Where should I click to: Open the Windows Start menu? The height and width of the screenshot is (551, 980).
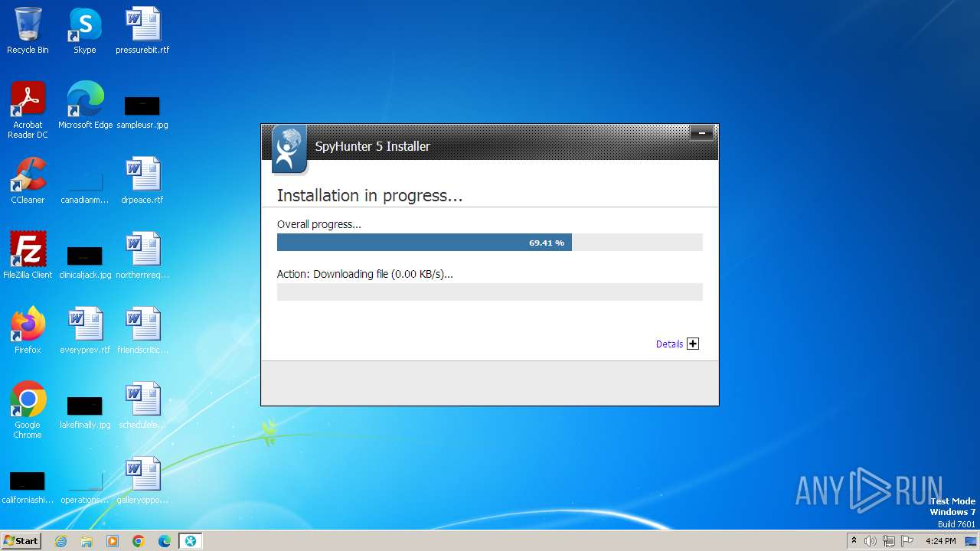pos(21,541)
